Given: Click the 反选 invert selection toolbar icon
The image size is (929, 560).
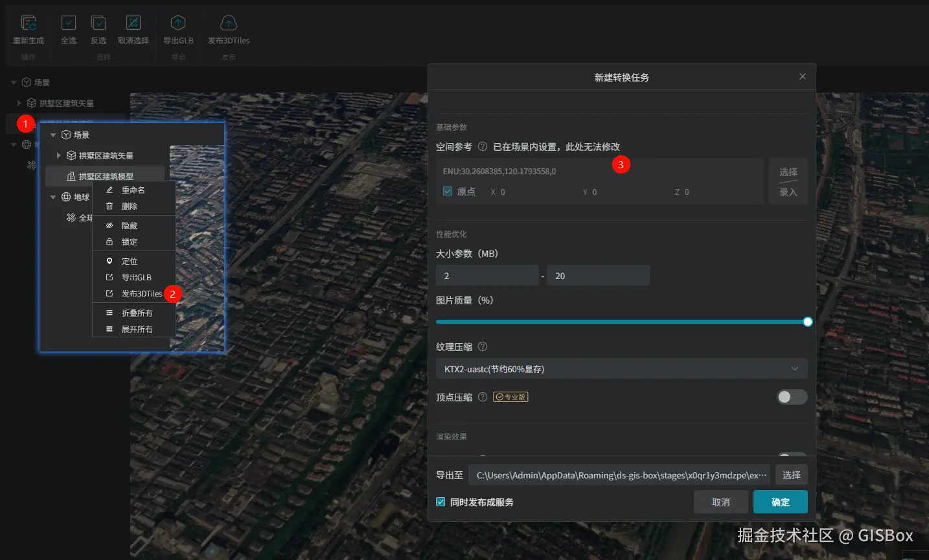Looking at the screenshot, I should 98,23.
